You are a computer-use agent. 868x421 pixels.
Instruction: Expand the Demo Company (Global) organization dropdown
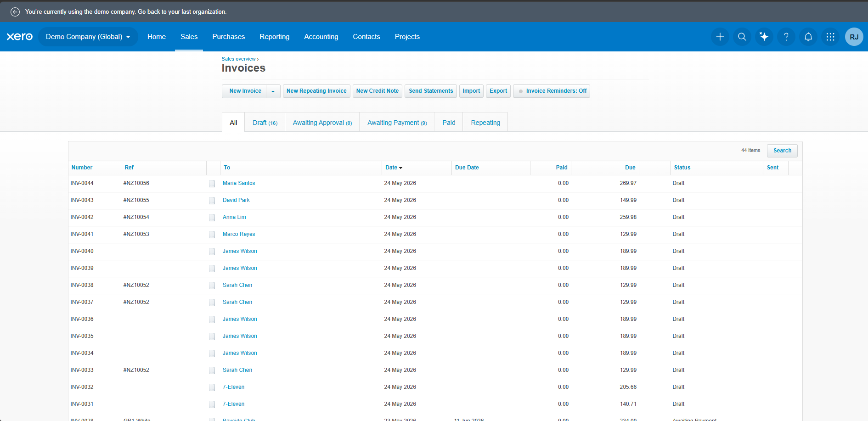(88, 37)
